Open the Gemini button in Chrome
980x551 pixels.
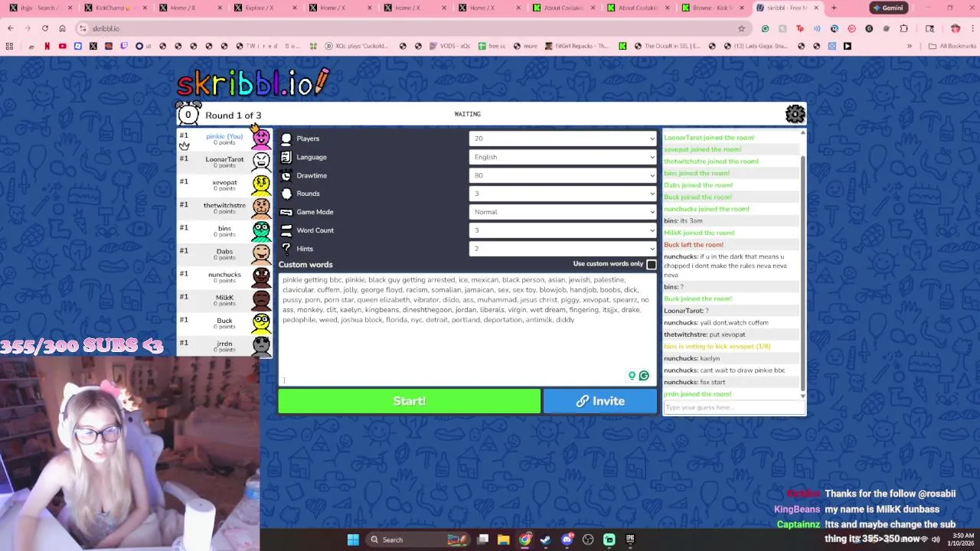coord(888,8)
